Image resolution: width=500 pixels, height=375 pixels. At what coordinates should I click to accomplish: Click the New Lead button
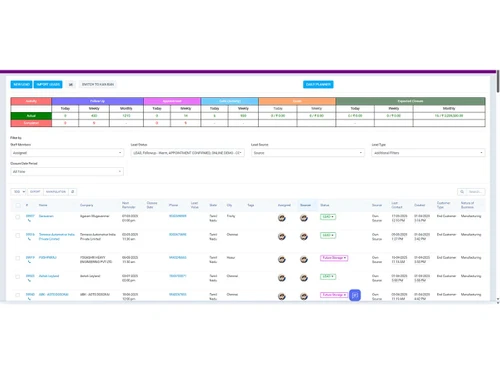pos(21,84)
